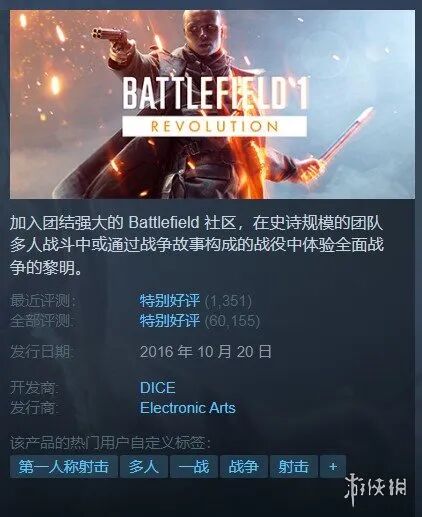This screenshot has width=422, height=517.
Task: Click the 最近评测 label
Action: tap(43, 301)
